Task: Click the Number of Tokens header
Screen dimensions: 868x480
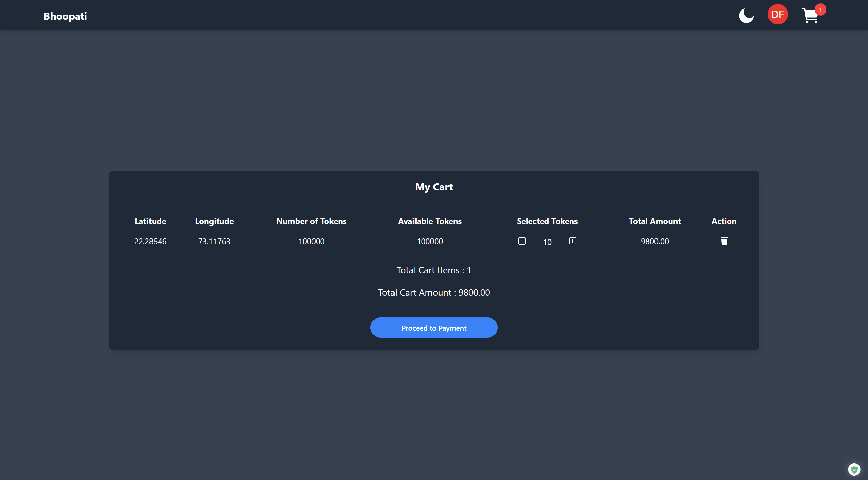Action: 311,221
